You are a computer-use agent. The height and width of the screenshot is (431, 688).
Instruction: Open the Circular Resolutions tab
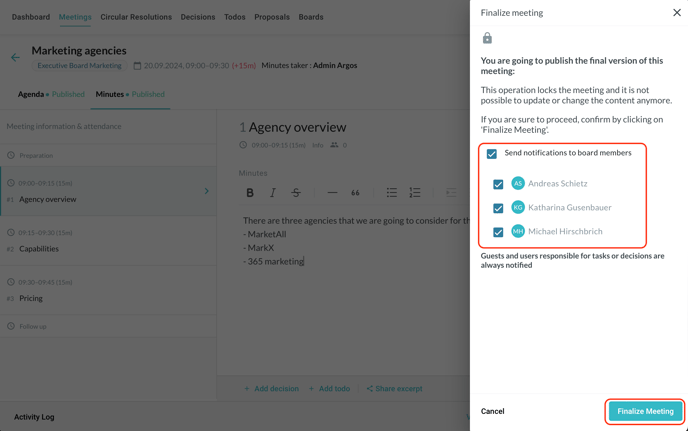tap(136, 17)
